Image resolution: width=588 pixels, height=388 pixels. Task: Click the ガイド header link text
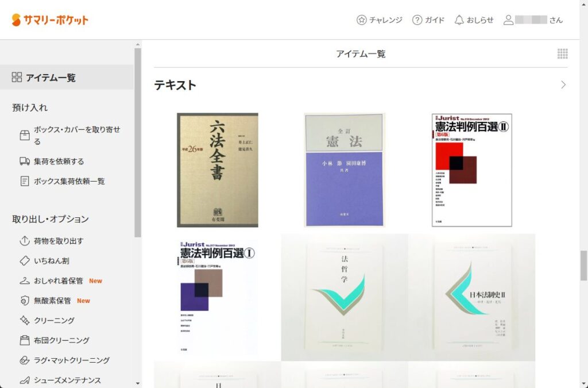click(x=434, y=20)
